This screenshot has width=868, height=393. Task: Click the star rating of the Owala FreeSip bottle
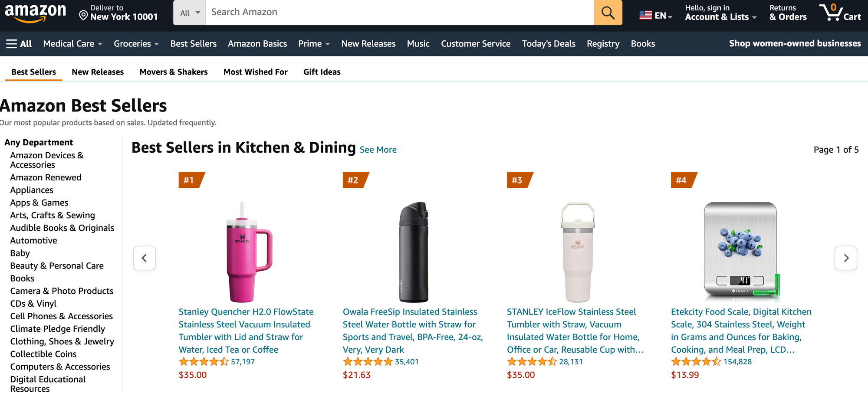pos(367,361)
